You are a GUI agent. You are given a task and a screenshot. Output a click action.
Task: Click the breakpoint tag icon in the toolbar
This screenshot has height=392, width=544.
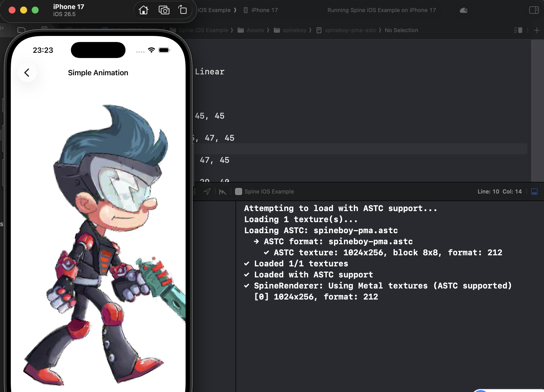22,30
